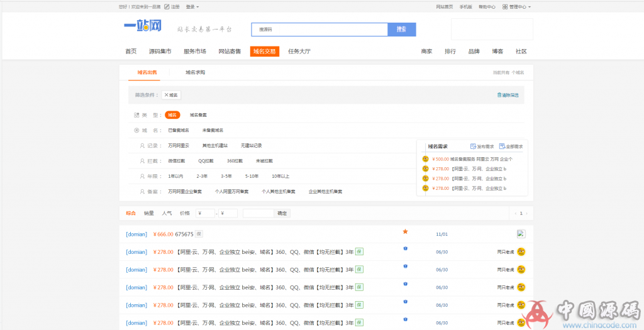Click the avatar beside the ¥500.00 demand
The height and width of the screenshot is (330, 644).
[426, 159]
